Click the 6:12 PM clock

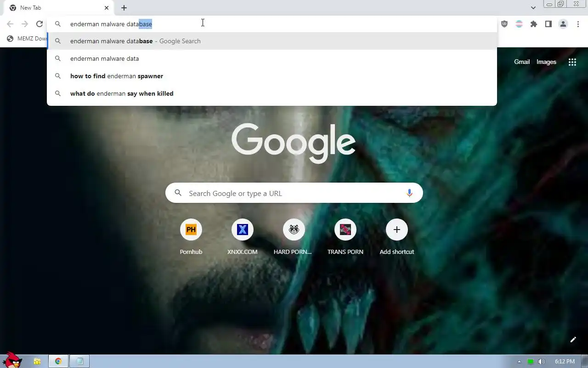(565, 362)
